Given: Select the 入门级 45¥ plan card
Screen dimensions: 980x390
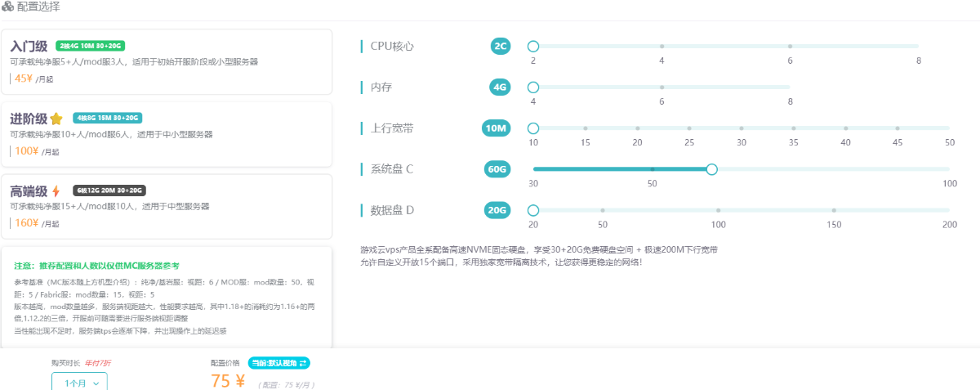Looking at the screenshot, I should click(x=167, y=62).
